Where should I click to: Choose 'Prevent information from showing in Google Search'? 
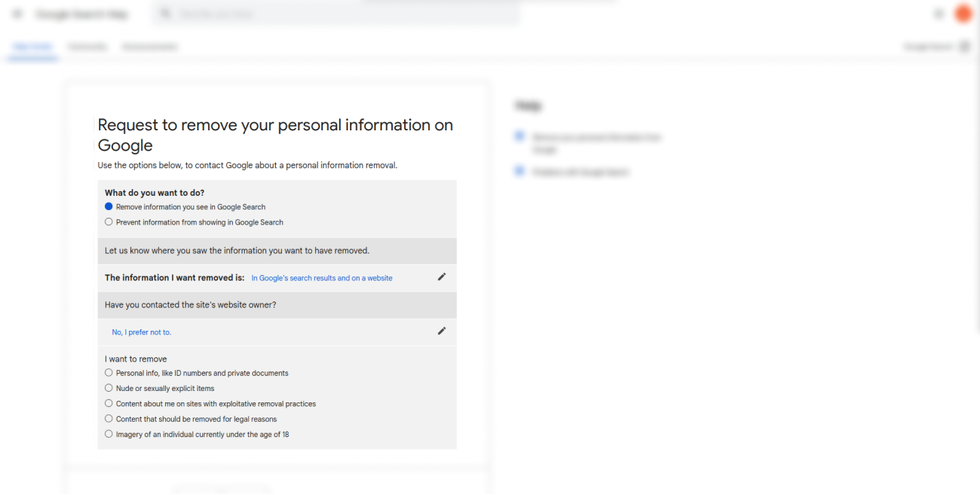pos(109,222)
